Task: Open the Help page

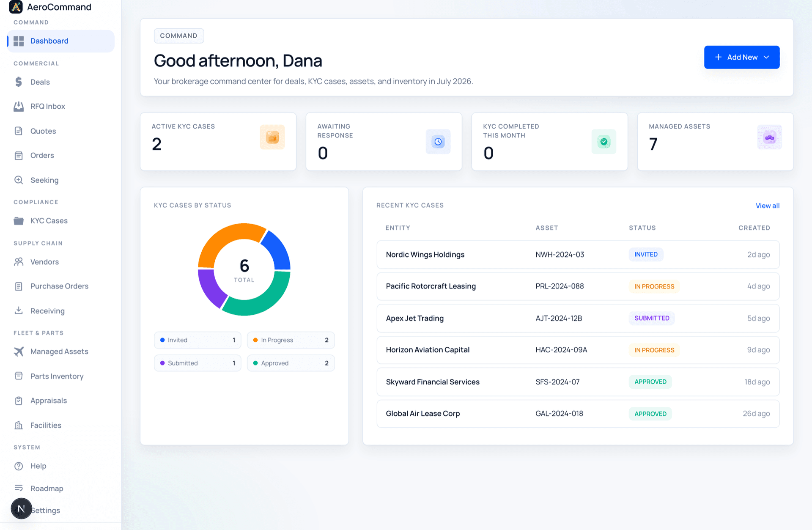Action: tap(61, 466)
